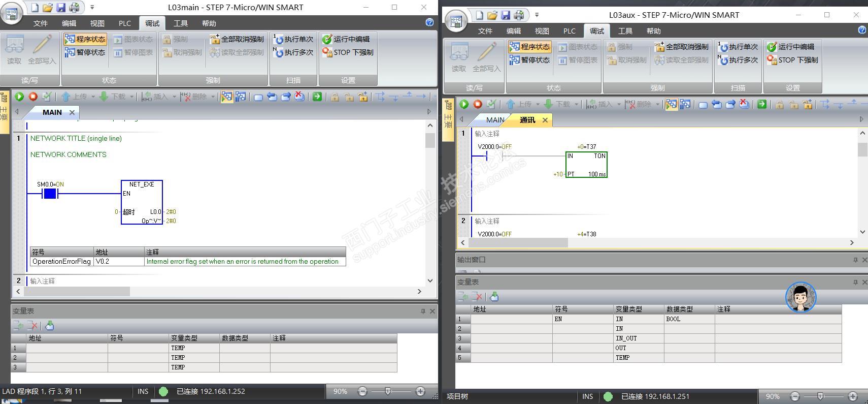Expand 下载 dropdown arrow in L03main toolbar

point(131,97)
